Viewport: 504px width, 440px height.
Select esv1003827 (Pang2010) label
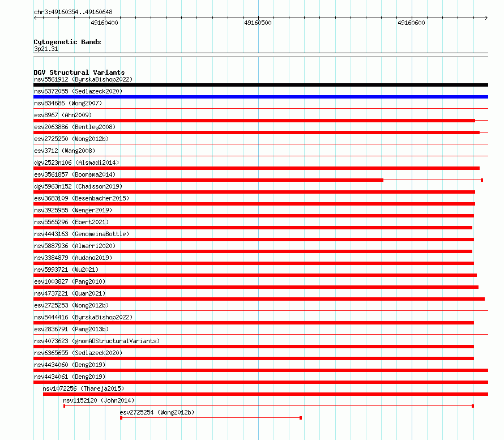click(x=70, y=281)
